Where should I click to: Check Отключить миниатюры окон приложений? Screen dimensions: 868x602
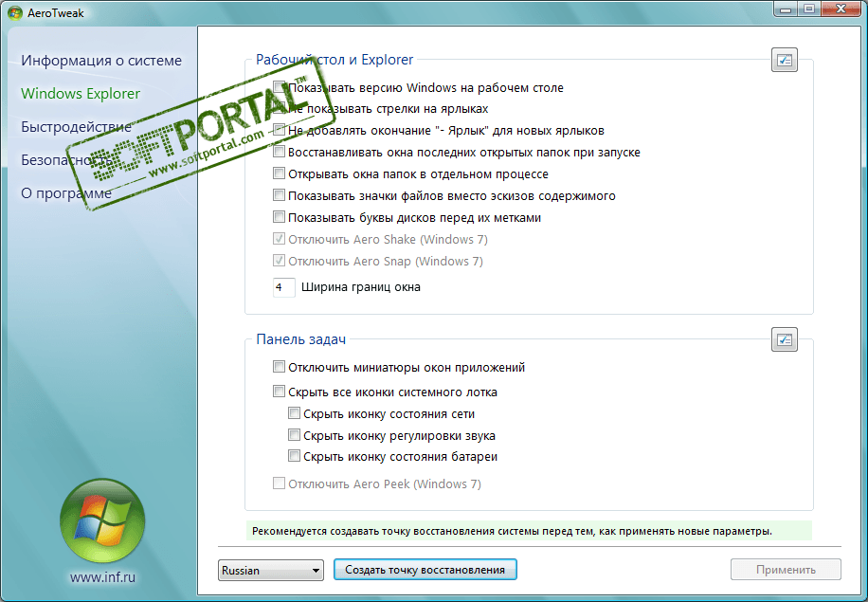coord(279,367)
